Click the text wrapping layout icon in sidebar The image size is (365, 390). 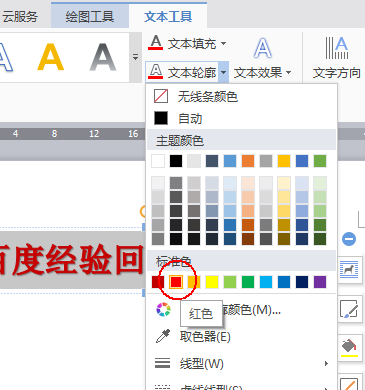[x=349, y=269]
